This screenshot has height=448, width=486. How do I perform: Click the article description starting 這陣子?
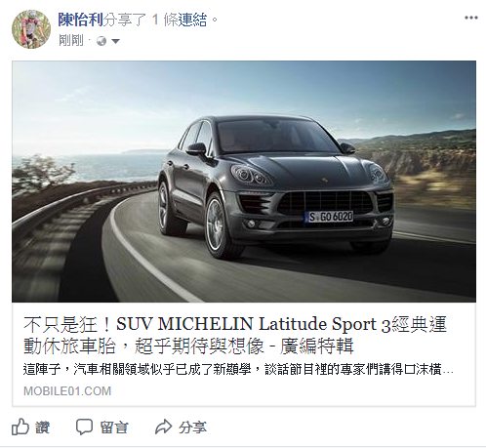[238, 370]
